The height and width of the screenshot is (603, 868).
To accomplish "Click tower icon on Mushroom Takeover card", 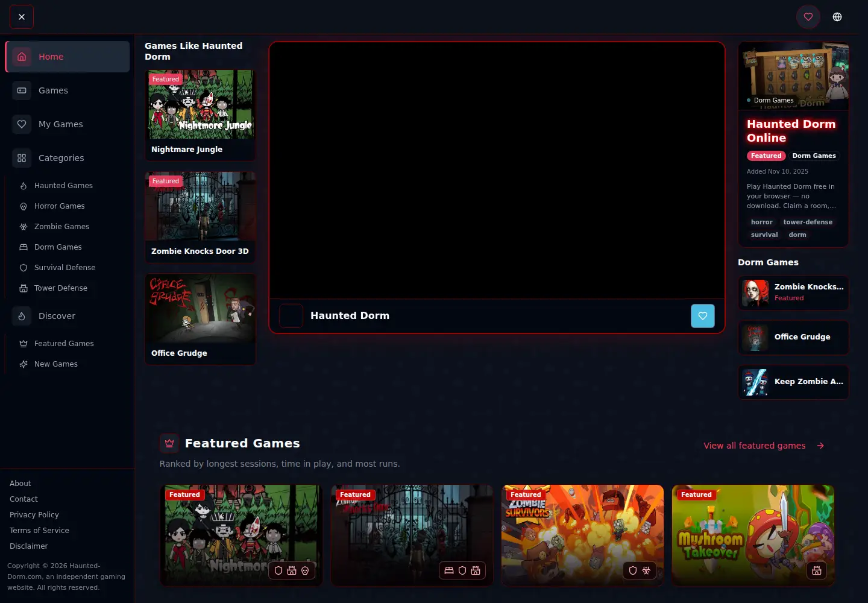I will pyautogui.click(x=817, y=570).
